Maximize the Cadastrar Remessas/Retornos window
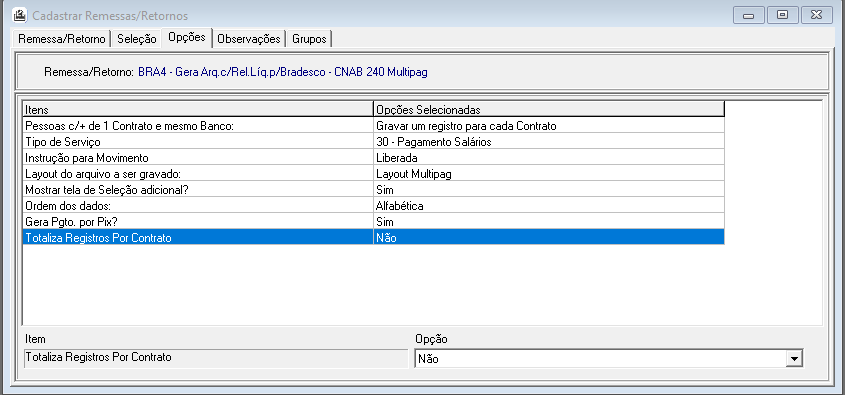Viewport: 845px width, 395px height. tap(782, 15)
